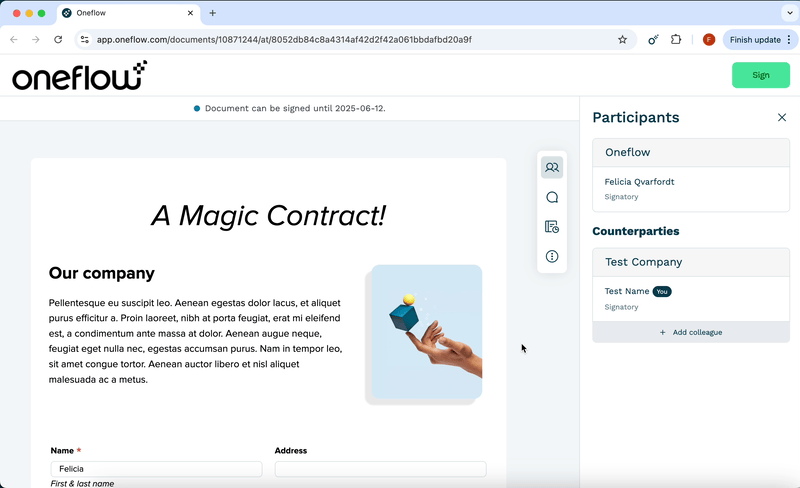The height and width of the screenshot is (488, 800).
Task: Click the Counterparties heading
Action: 636,231
